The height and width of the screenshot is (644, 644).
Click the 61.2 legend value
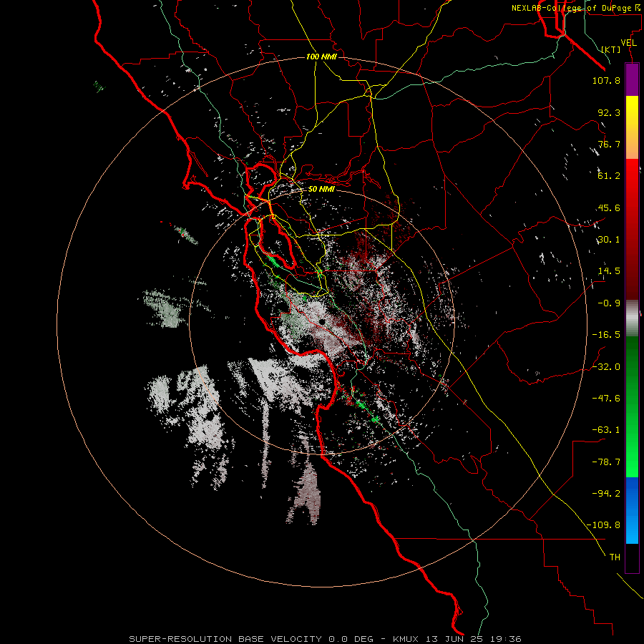click(x=609, y=176)
